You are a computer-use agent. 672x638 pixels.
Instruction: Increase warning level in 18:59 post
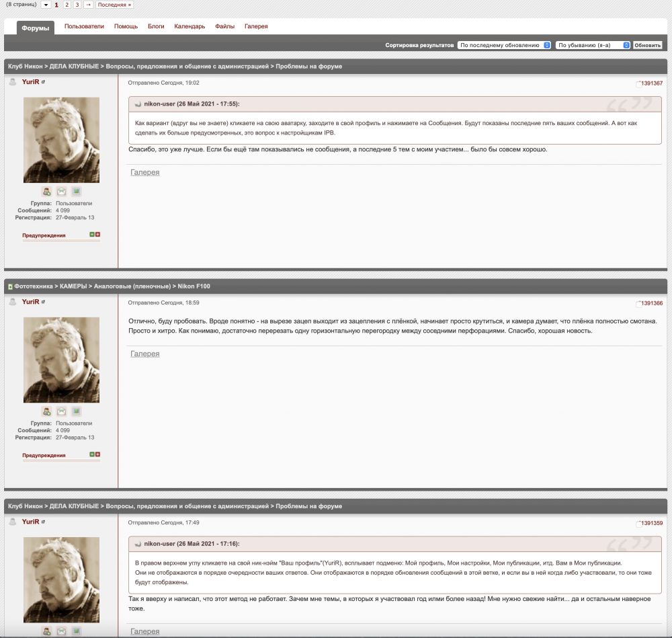[x=97, y=454]
